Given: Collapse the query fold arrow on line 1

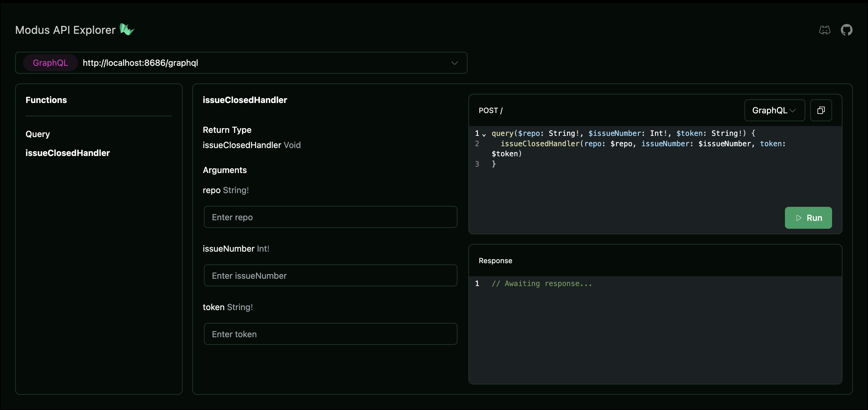Looking at the screenshot, I should pos(484,135).
